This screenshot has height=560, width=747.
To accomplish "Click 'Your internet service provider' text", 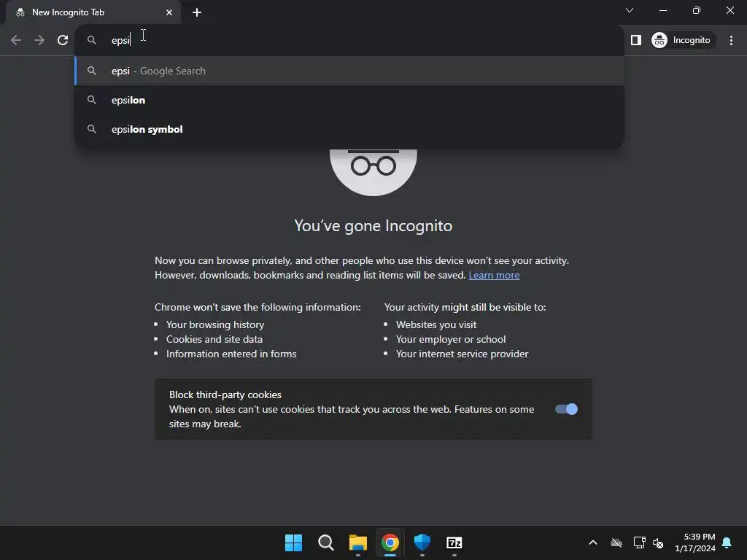I will coord(462,354).
